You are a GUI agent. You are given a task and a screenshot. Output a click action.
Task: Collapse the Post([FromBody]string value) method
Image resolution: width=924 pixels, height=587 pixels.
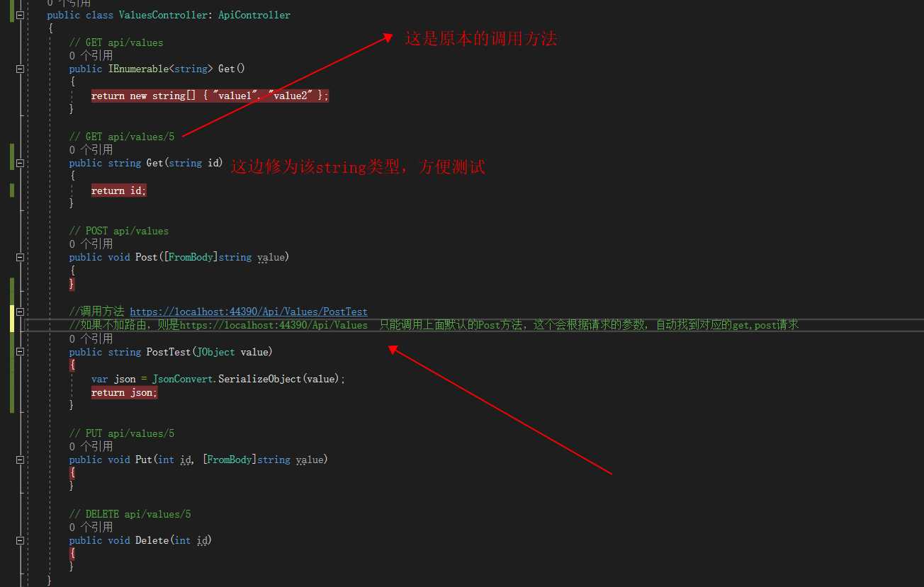(x=20, y=257)
